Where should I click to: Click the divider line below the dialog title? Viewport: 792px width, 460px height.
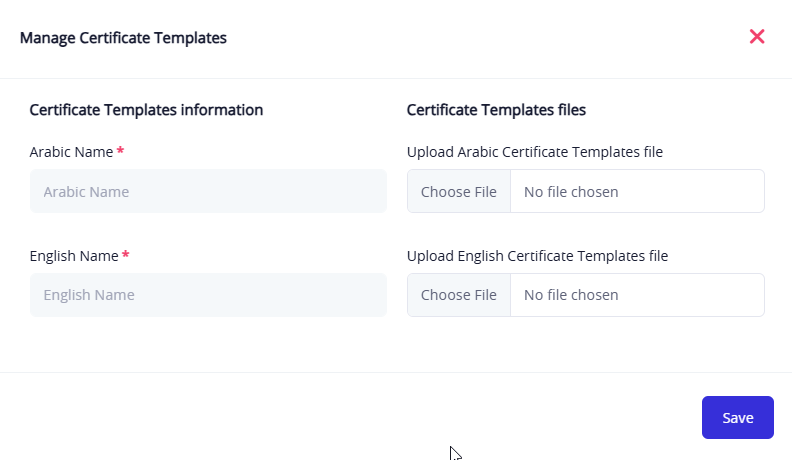coord(396,78)
